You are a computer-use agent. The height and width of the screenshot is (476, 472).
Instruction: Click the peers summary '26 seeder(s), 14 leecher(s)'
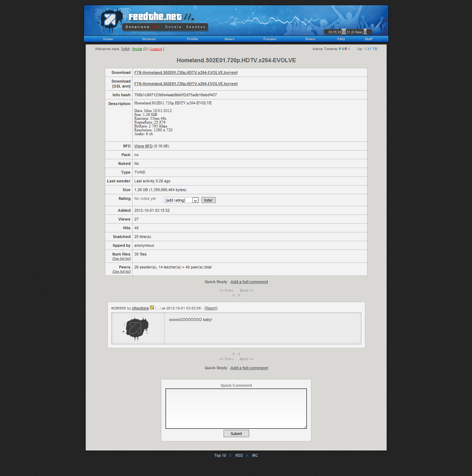tap(173, 267)
